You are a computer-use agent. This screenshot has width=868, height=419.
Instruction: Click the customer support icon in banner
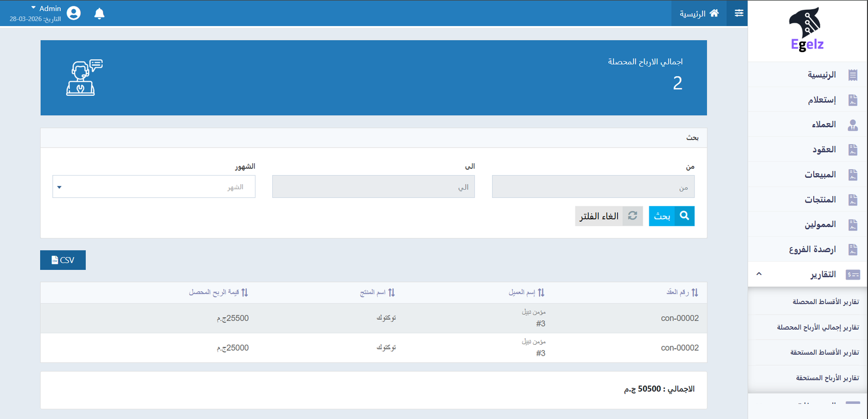pos(84,78)
